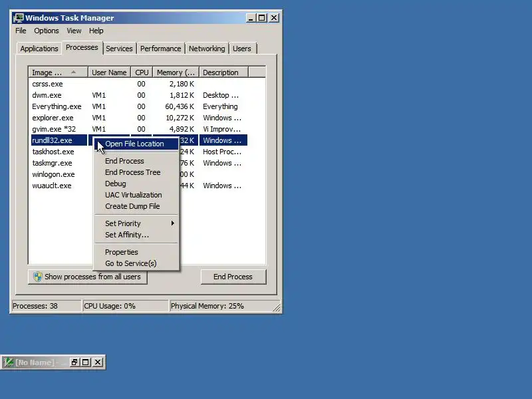Select the taskhost.exe process
The width and height of the screenshot is (532, 399).
53,152
